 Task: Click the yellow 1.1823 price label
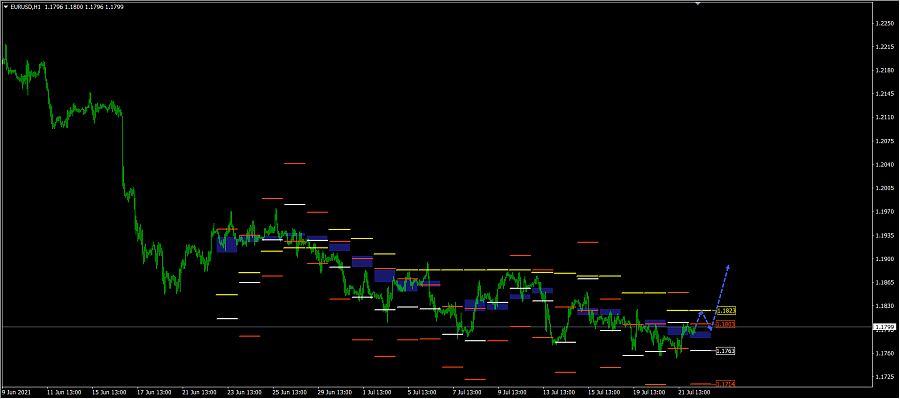tap(726, 311)
